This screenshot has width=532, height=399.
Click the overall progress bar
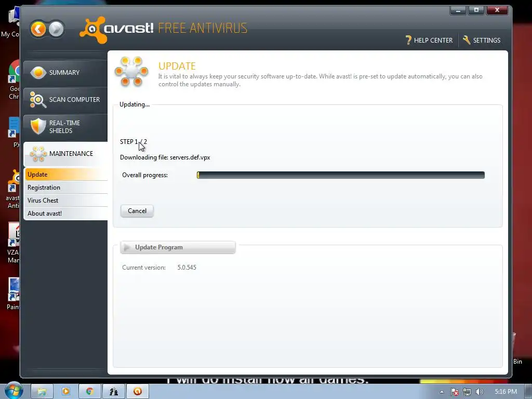click(x=341, y=175)
